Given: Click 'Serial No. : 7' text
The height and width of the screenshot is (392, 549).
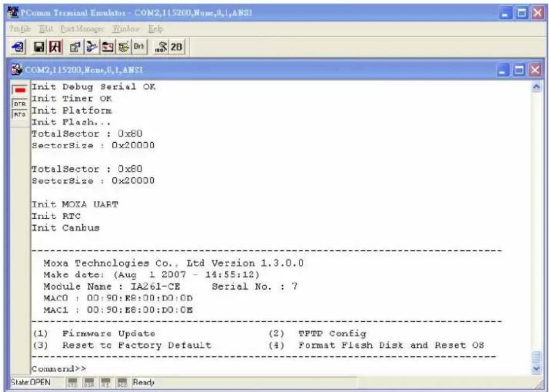Looking at the screenshot, I should (x=255, y=286).
